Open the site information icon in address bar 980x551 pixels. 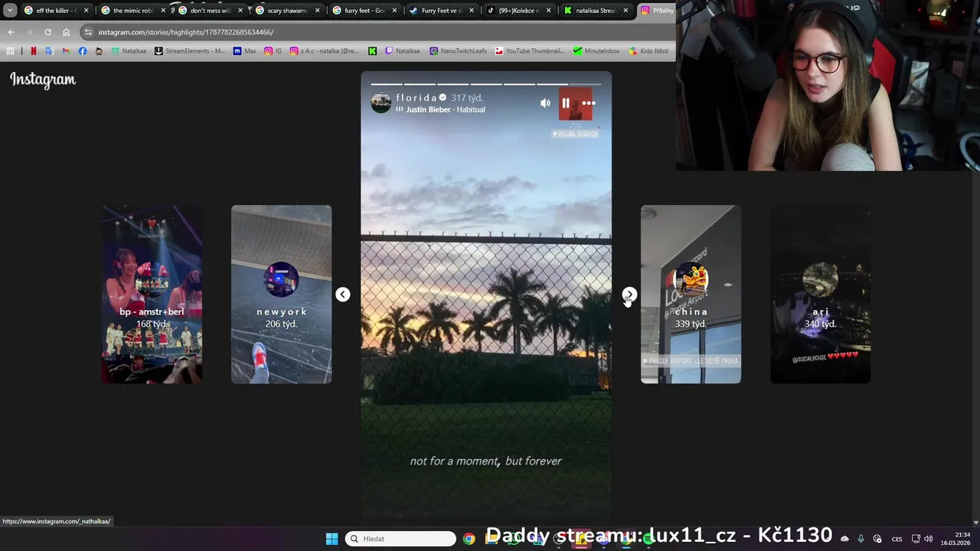tap(88, 32)
